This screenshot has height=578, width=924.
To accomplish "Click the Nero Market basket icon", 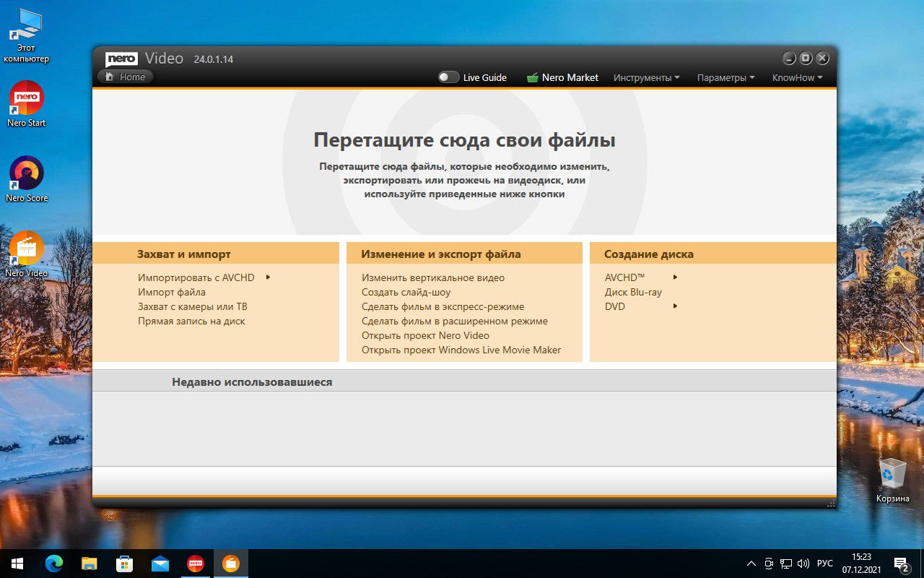I will pos(533,77).
